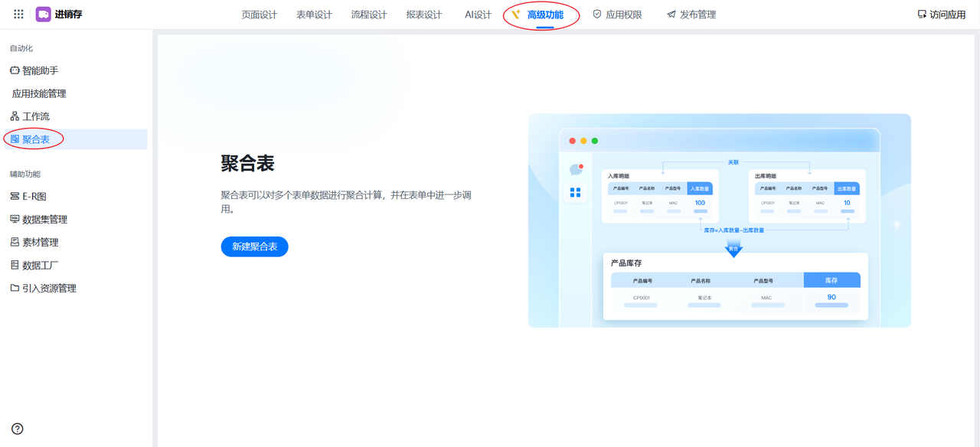Open the 流程设计 tab

coord(369,15)
